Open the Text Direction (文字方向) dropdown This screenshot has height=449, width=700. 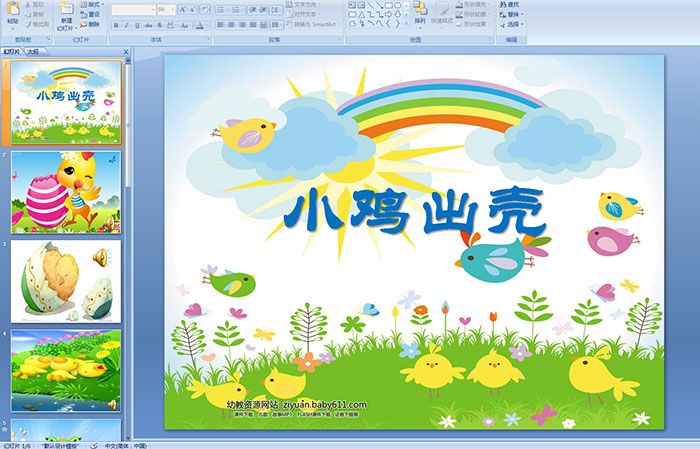[304, 4]
